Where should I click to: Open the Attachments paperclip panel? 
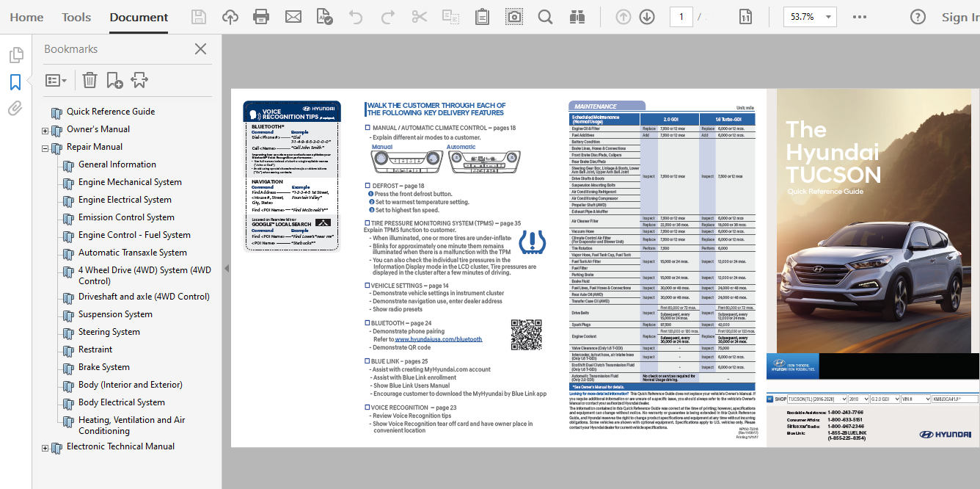15,109
